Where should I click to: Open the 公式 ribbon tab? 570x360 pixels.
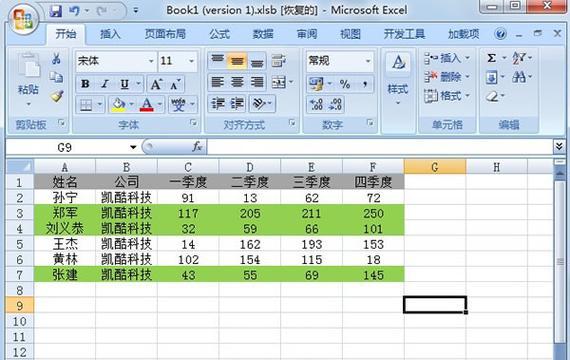(219, 34)
